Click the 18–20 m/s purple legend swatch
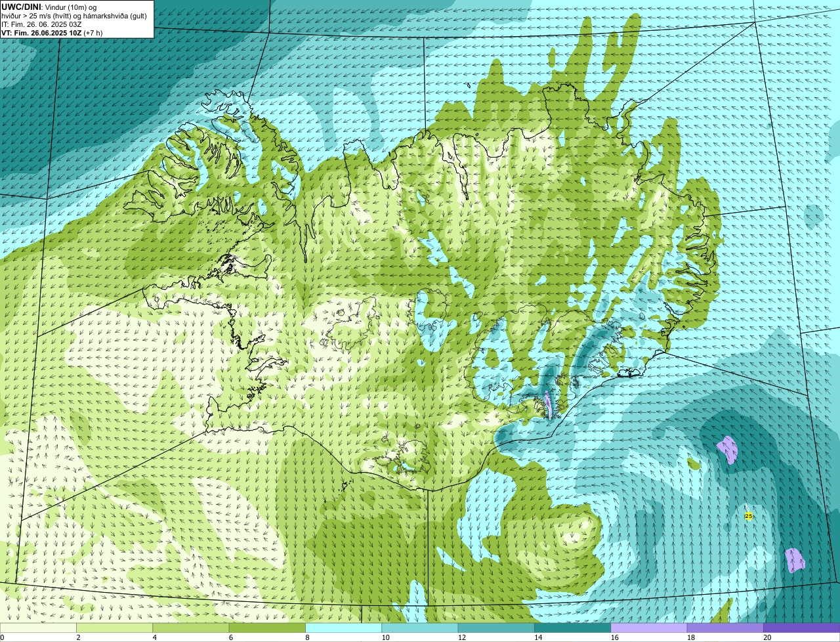The width and height of the screenshot is (840, 642). tap(724, 628)
